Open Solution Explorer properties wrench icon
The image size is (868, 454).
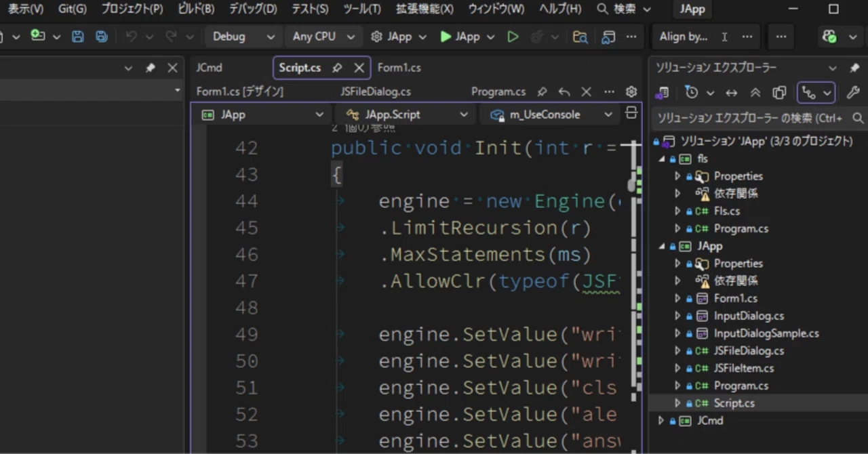854,93
